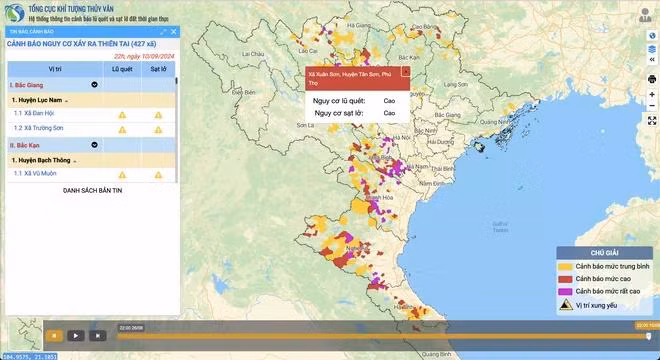Open Danh sách bản tin list
Image resolution: width=660 pixels, height=360 pixels.
click(92, 190)
